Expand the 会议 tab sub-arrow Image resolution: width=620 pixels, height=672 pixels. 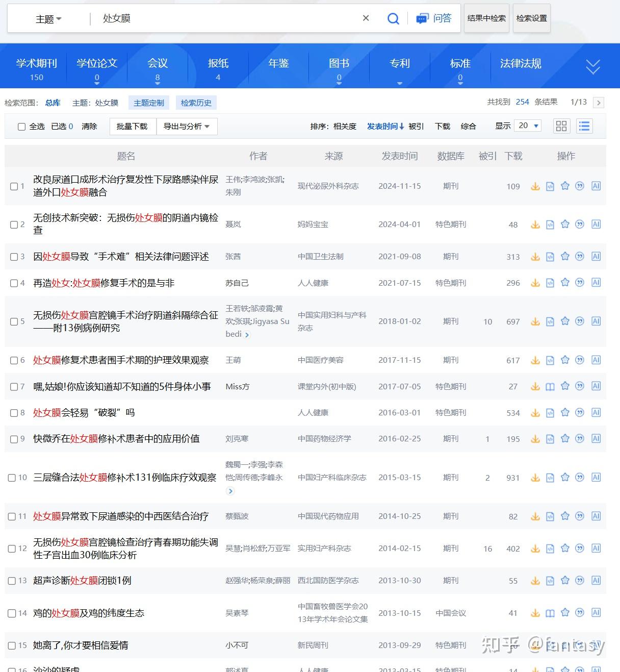coord(158,83)
